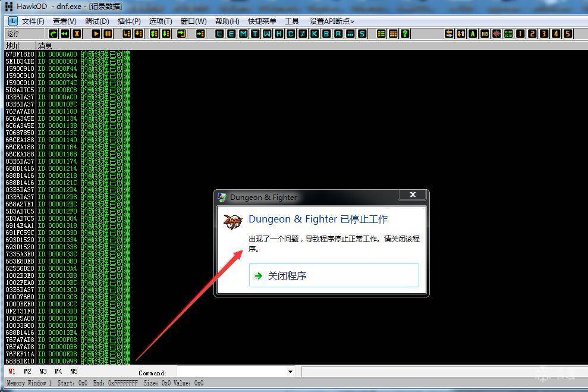Click the toolbar number 4 icon
588x392 pixels.
coord(556,34)
